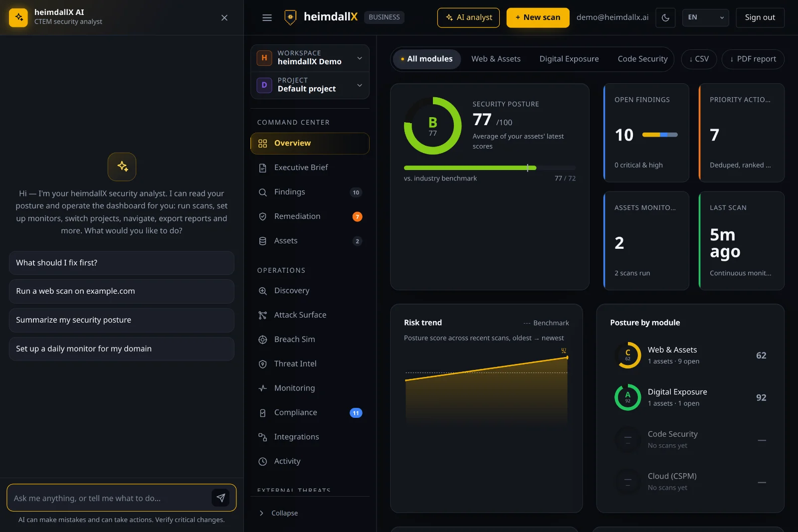Click the heimdallX shield logo
The height and width of the screenshot is (532, 798).
pyautogui.click(x=290, y=17)
